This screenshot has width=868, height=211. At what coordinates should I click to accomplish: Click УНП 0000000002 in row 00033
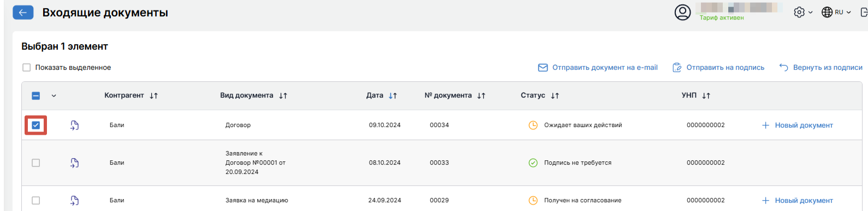[706, 163]
